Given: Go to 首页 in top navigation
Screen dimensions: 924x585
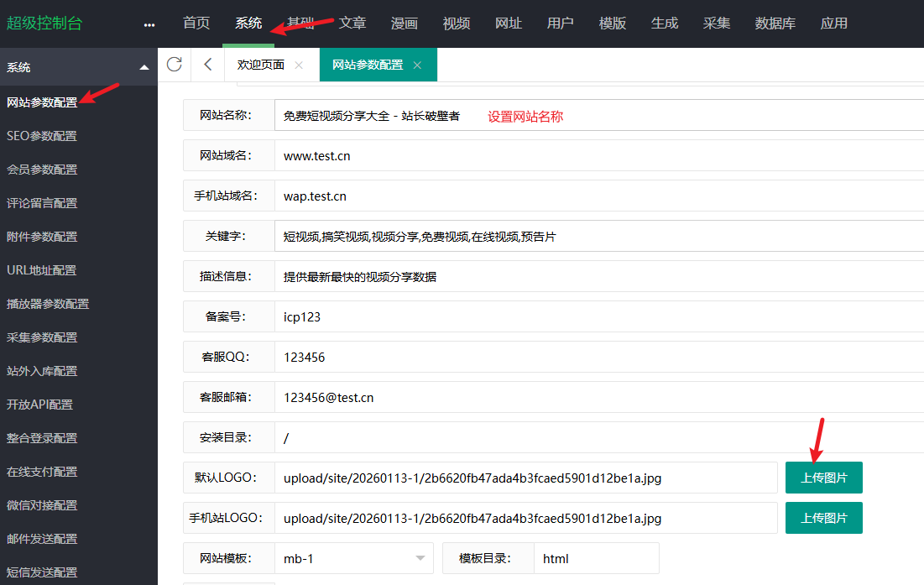Looking at the screenshot, I should pos(196,24).
